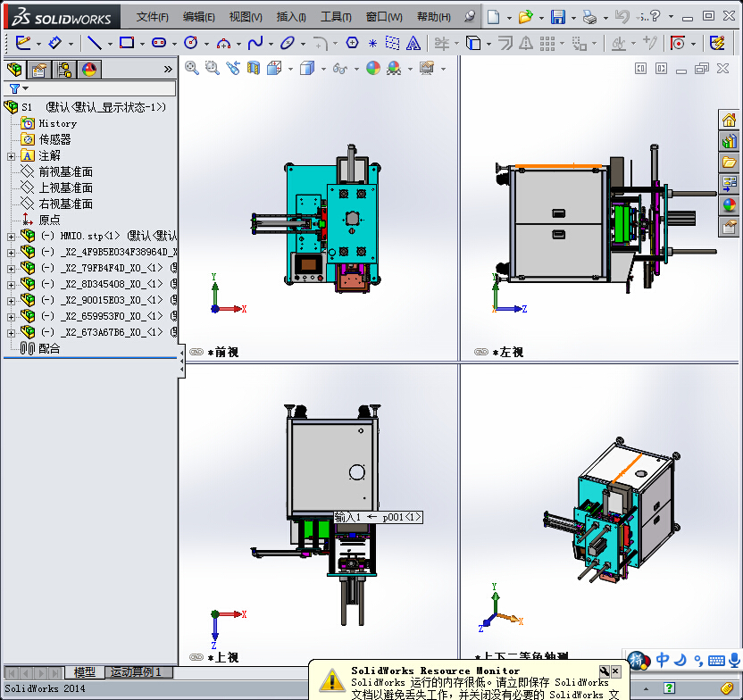Click Previous View icon
743x700 pixels.
coord(233,68)
